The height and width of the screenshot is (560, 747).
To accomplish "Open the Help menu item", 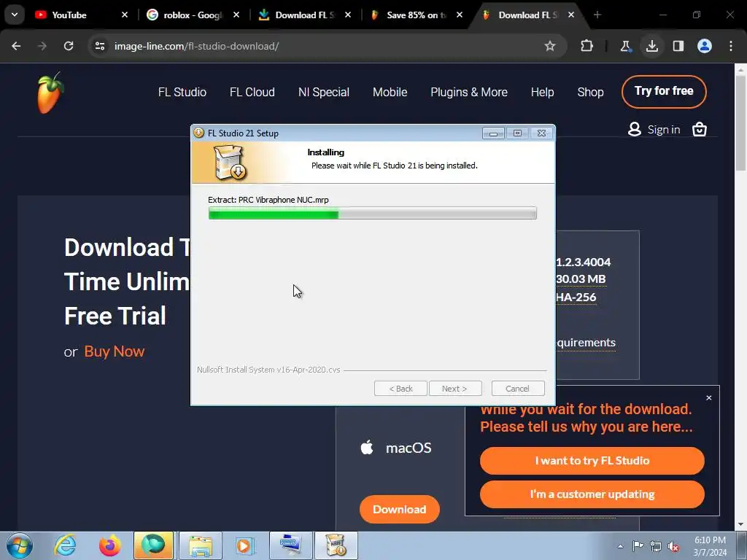I will (x=542, y=92).
